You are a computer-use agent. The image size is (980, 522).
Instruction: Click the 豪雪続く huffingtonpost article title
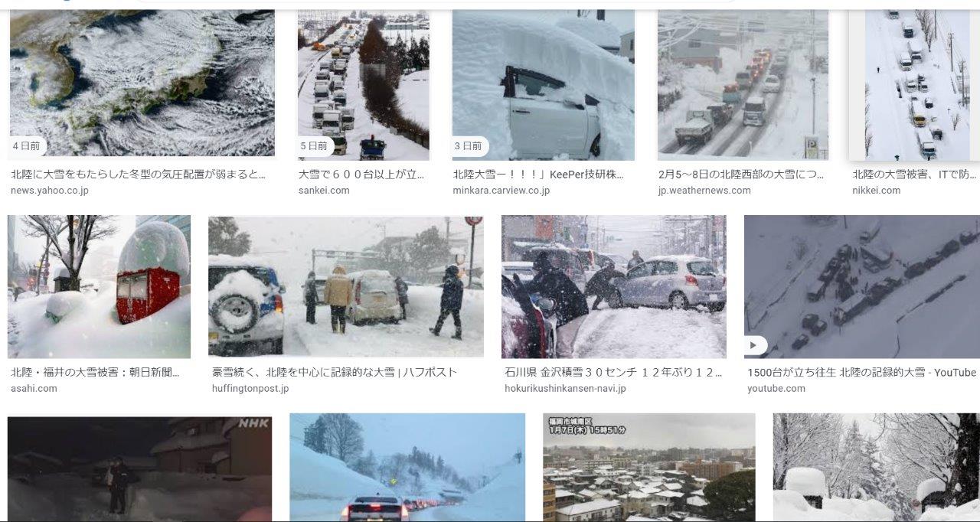335,373
